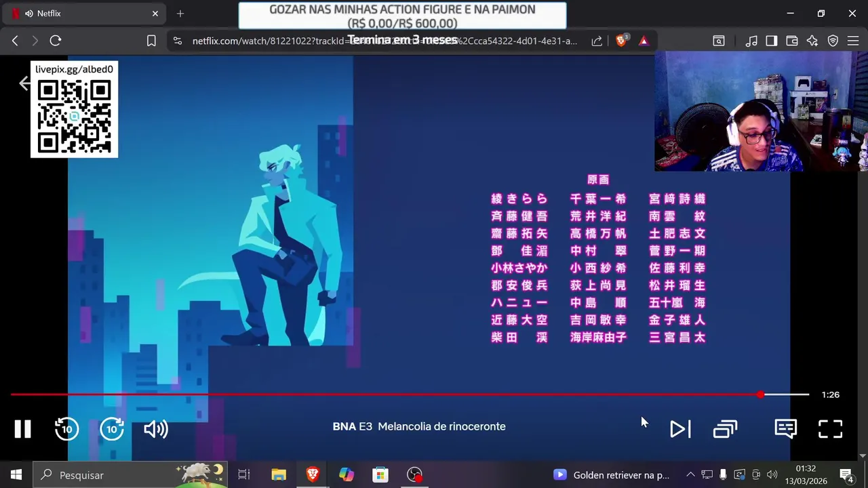Viewport: 868px width, 488px height.
Task: Enter fullscreen mode in the player
Action: (x=830, y=429)
